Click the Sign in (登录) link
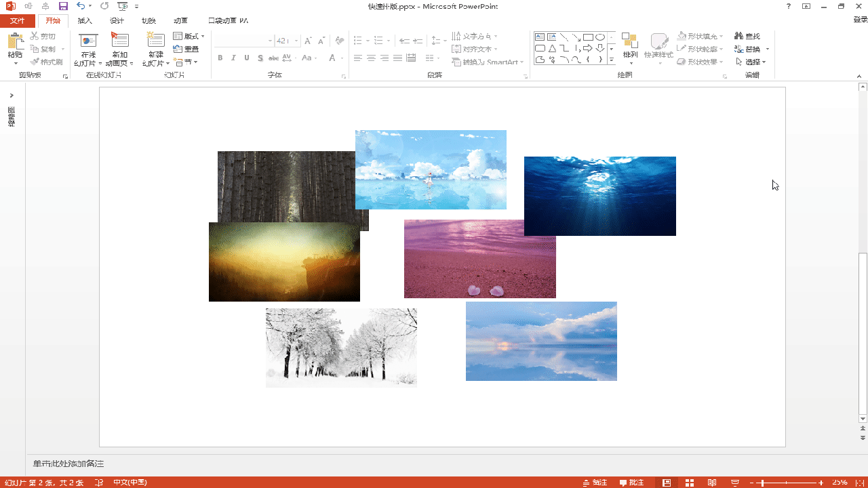Screen dimensions: 868x488 (x=860, y=21)
